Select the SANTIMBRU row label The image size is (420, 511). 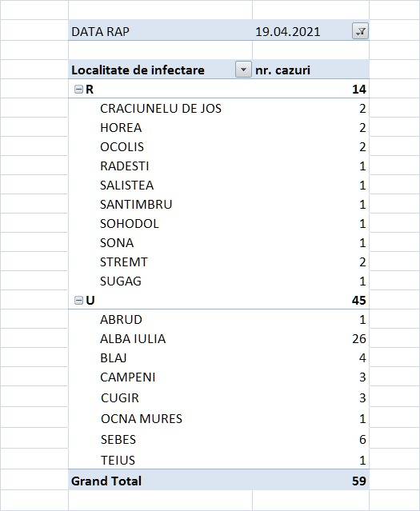[x=136, y=205]
